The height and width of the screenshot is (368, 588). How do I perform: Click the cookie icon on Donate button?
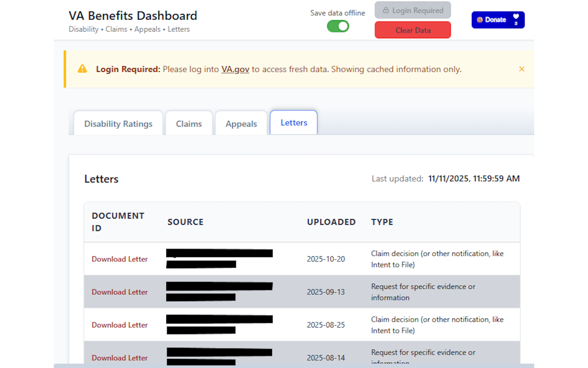[480, 20]
